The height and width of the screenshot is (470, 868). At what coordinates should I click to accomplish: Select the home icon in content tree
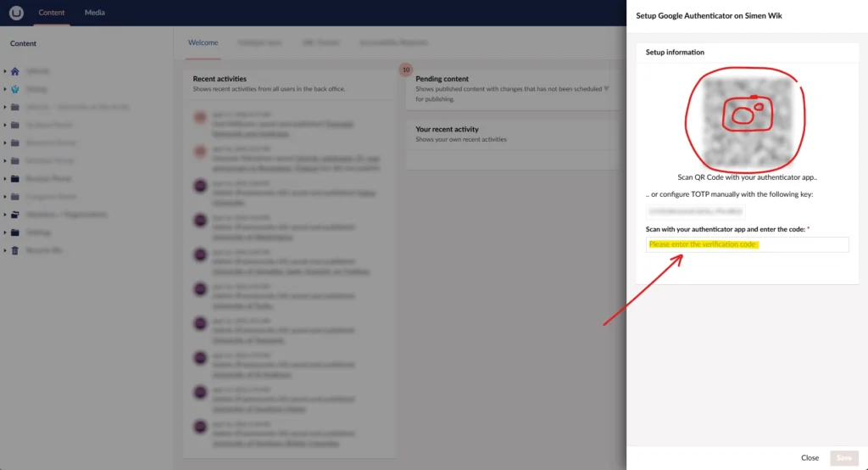coord(15,71)
